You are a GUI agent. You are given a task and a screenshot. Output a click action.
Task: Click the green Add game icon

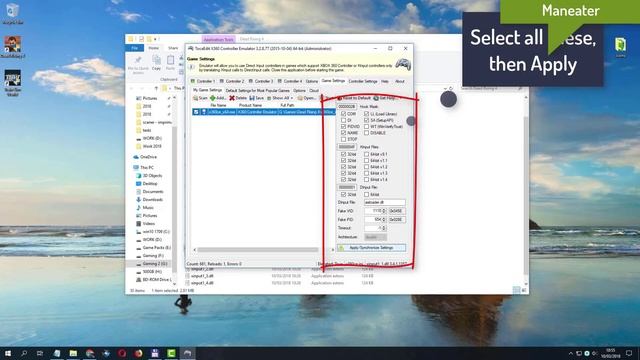[213, 98]
